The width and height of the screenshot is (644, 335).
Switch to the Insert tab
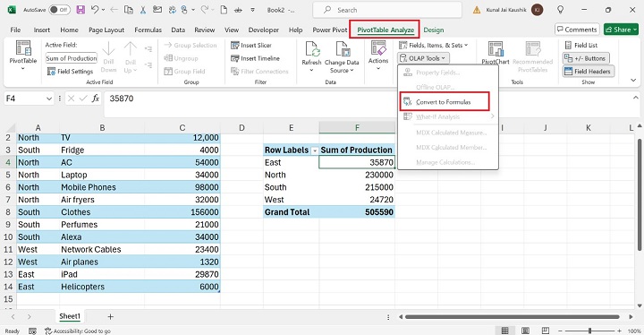[41, 30]
